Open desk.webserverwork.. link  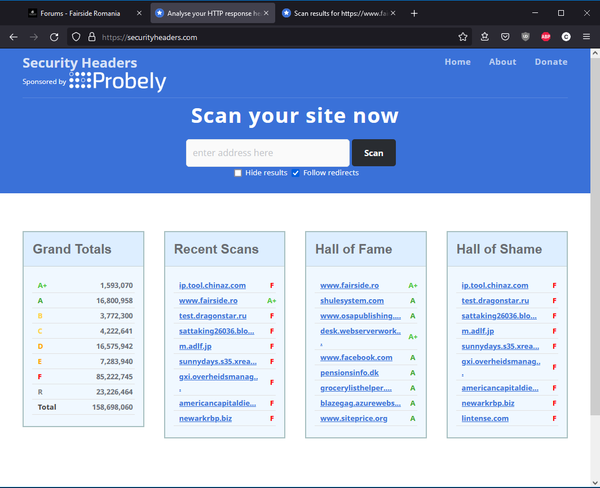tap(360, 331)
